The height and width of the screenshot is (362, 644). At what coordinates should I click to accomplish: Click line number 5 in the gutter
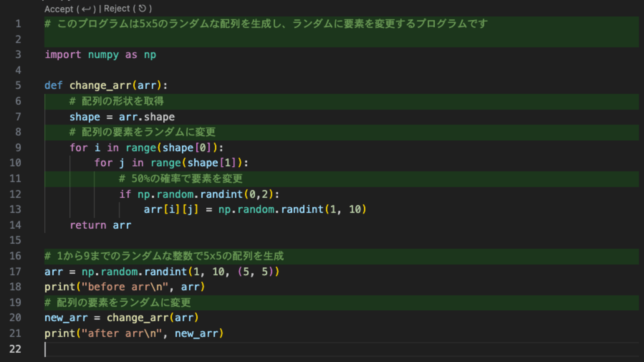coord(18,85)
